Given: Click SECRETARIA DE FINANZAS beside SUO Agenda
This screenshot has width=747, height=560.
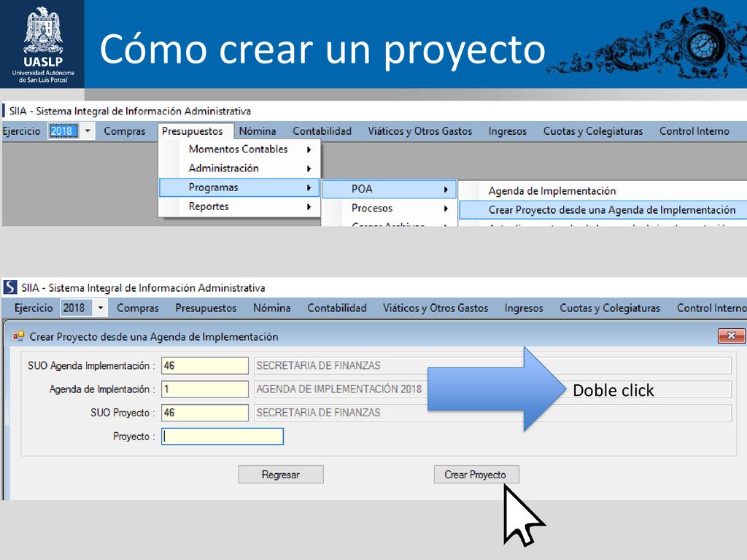Looking at the screenshot, I should 318,366.
